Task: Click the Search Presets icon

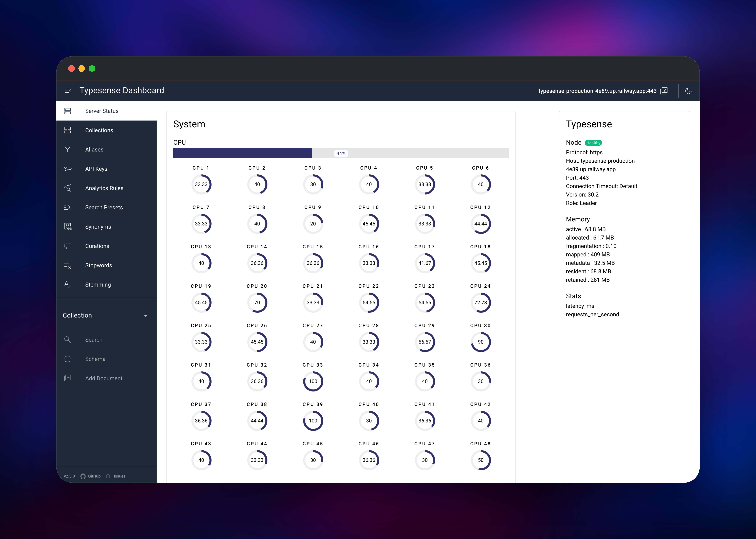Action: (x=67, y=207)
